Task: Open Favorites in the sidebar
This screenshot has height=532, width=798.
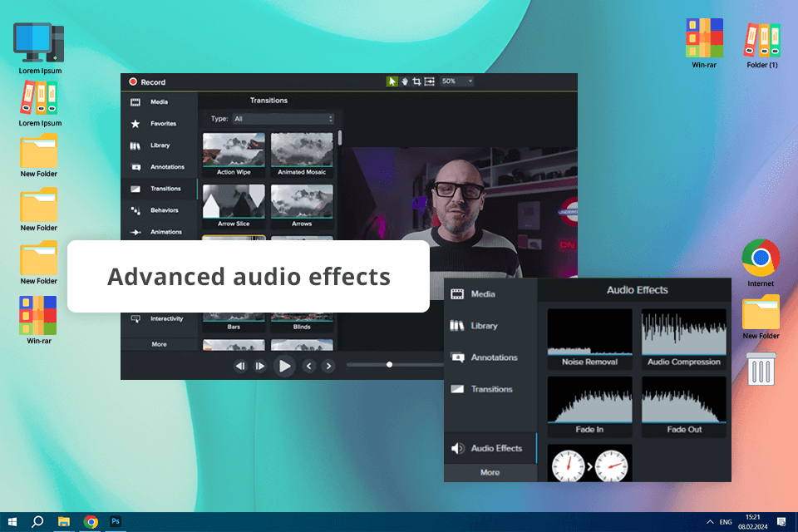Action: tap(159, 124)
